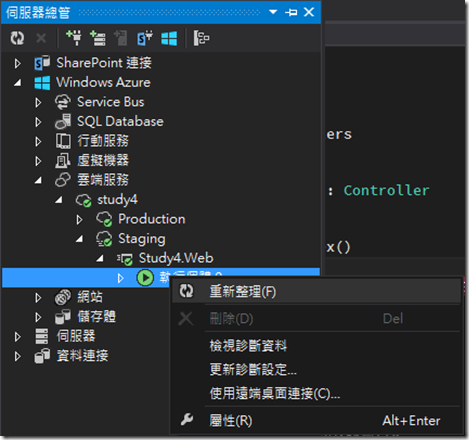Click the 儲存體 storage icon
Screen dimensions: 469x440
click(x=63, y=317)
